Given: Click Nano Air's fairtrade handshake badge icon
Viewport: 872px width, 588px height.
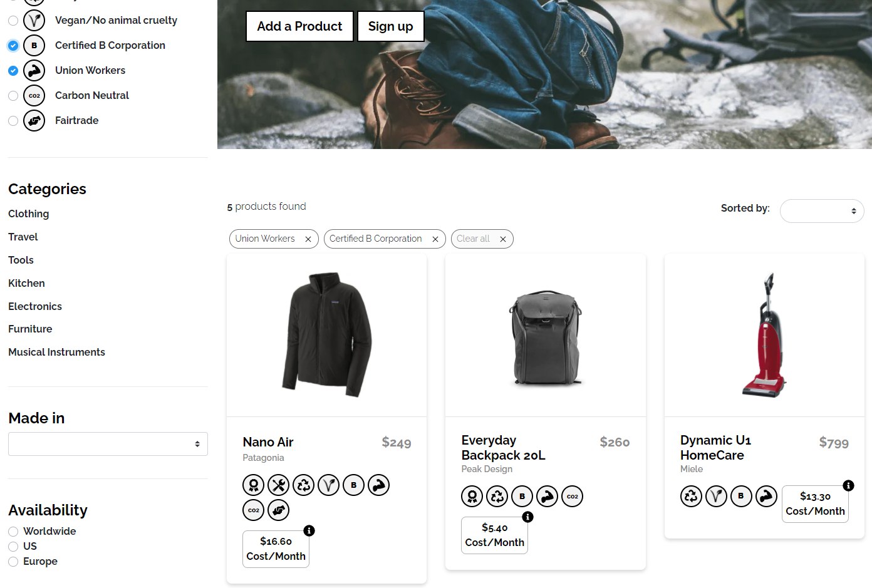Looking at the screenshot, I should 279,510.
